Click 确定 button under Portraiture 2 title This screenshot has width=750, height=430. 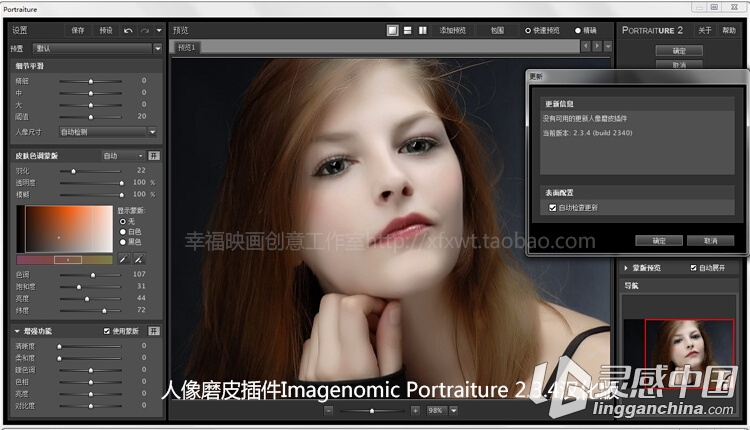(x=679, y=51)
